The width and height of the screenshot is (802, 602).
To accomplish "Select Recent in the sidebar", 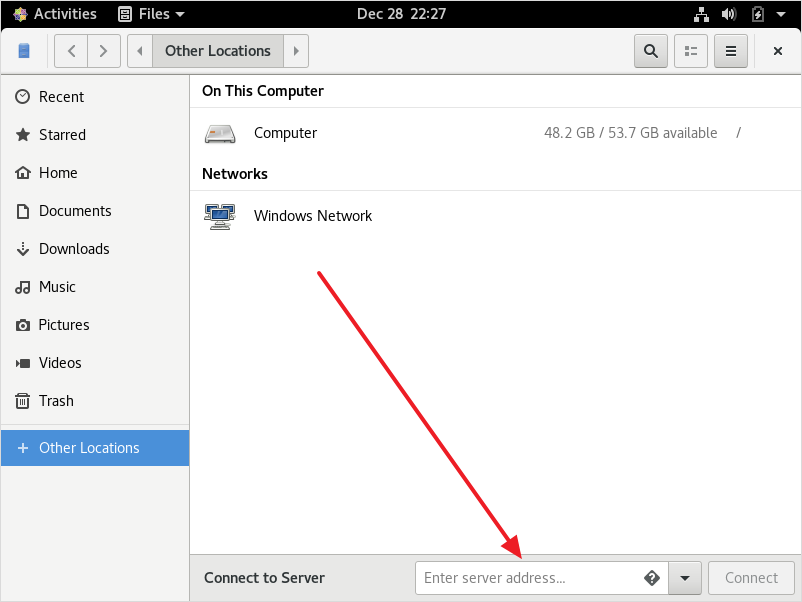I will tap(95, 97).
